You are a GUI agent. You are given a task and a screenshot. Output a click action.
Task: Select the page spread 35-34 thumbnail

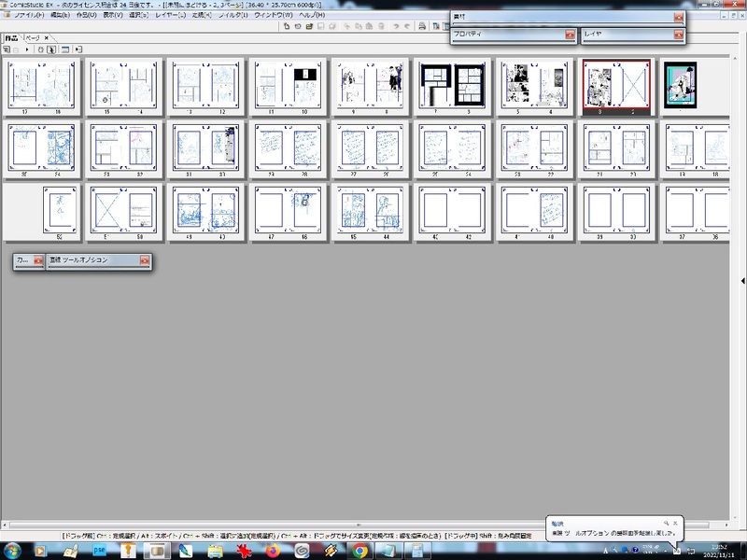tap(41, 149)
